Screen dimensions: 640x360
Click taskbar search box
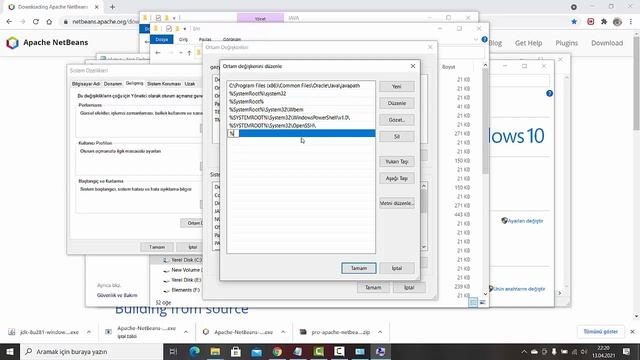(91, 351)
